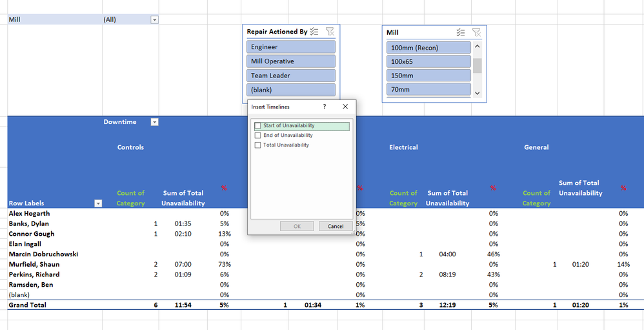Screen dimensions: 644x330
Task: Click the 08:19 cell for Perkins, Richard
Action: click(447, 274)
